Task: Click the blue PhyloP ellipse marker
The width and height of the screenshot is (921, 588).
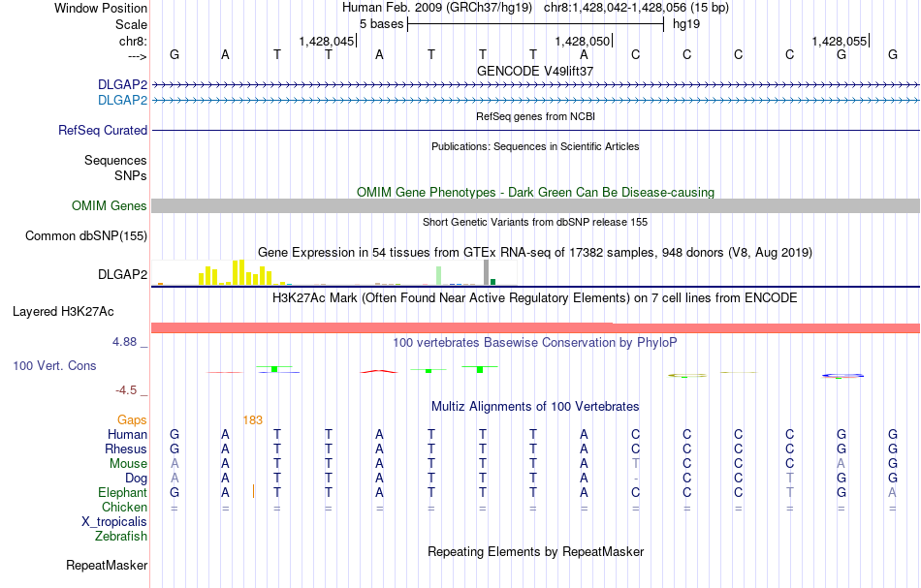Action: click(842, 376)
